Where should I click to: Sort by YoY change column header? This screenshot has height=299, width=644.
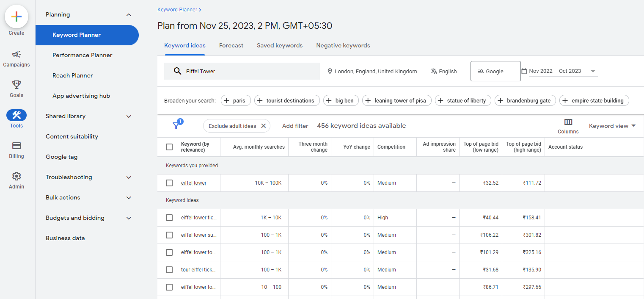(x=357, y=147)
